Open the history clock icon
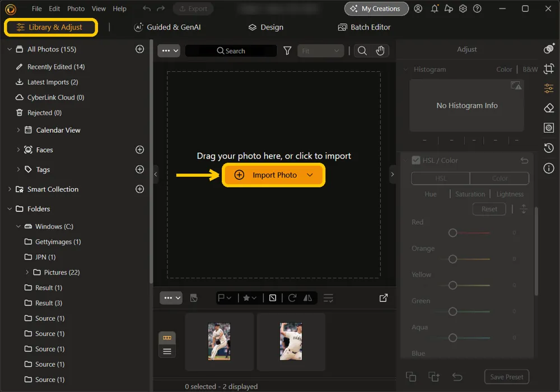560x392 pixels. click(549, 147)
